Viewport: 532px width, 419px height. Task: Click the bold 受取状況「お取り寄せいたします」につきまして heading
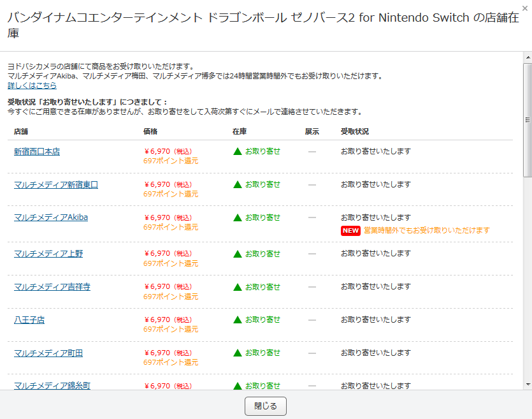click(87, 102)
